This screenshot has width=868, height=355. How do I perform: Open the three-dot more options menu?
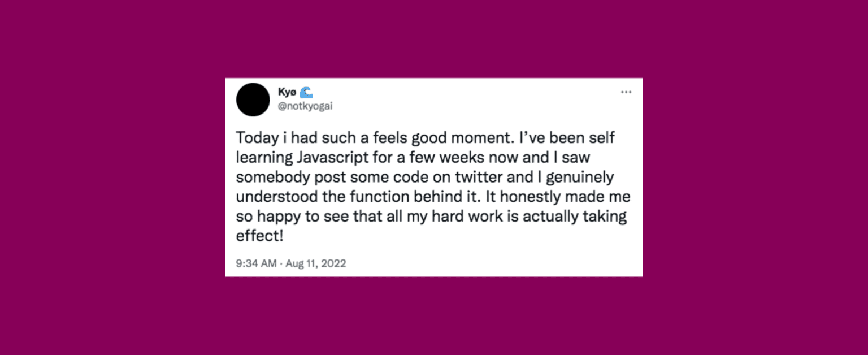626,92
